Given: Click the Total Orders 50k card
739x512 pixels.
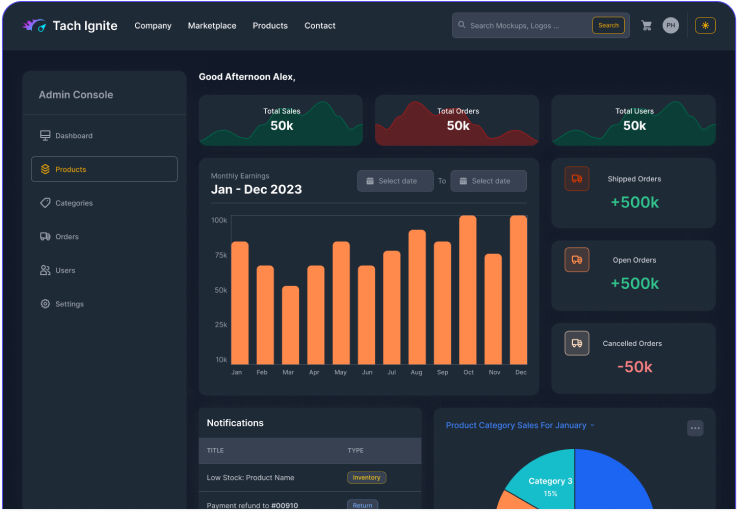Looking at the screenshot, I should (457, 120).
